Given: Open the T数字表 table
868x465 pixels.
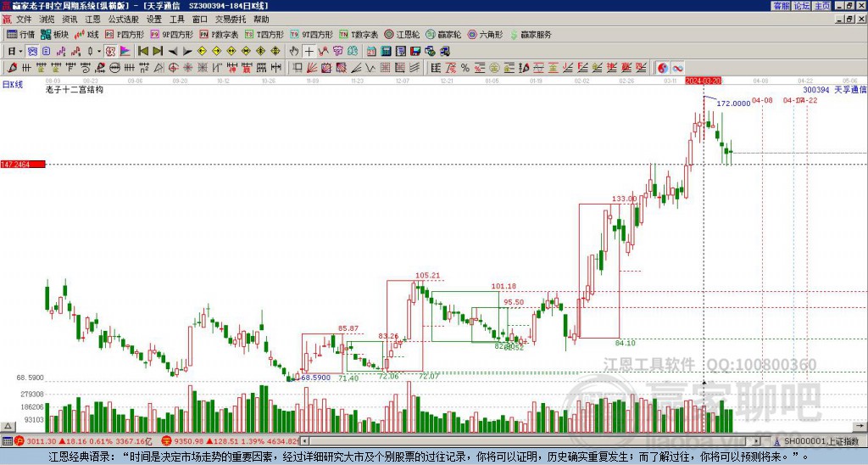Looking at the screenshot, I should coord(359,34).
